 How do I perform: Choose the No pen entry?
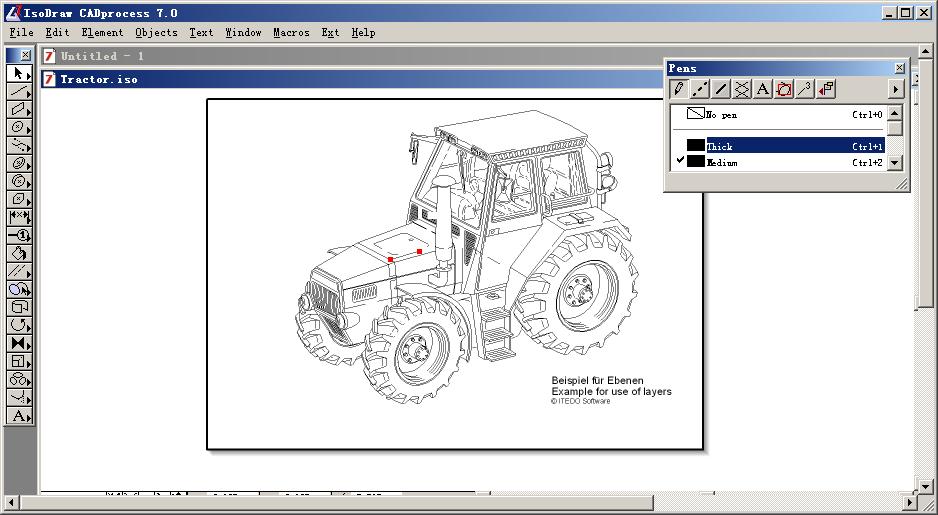coord(778,114)
